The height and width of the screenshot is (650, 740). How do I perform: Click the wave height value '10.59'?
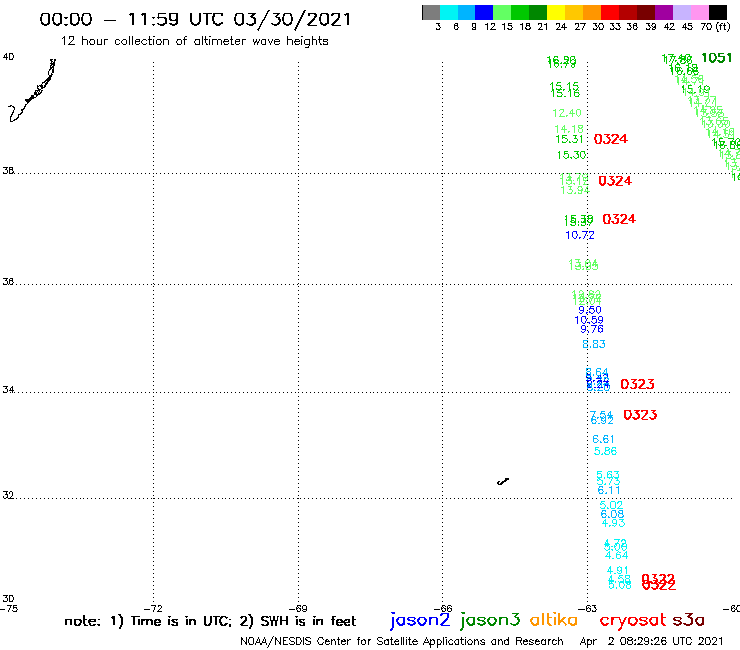589,320
